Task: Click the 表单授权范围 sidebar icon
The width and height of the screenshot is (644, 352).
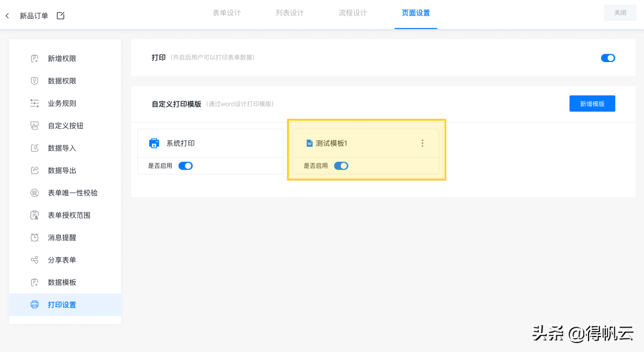Action: [35, 215]
